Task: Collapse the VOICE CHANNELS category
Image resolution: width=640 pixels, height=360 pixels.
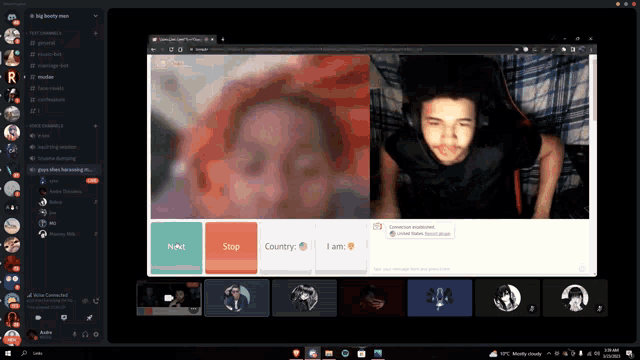Action: pyautogui.click(x=45, y=126)
